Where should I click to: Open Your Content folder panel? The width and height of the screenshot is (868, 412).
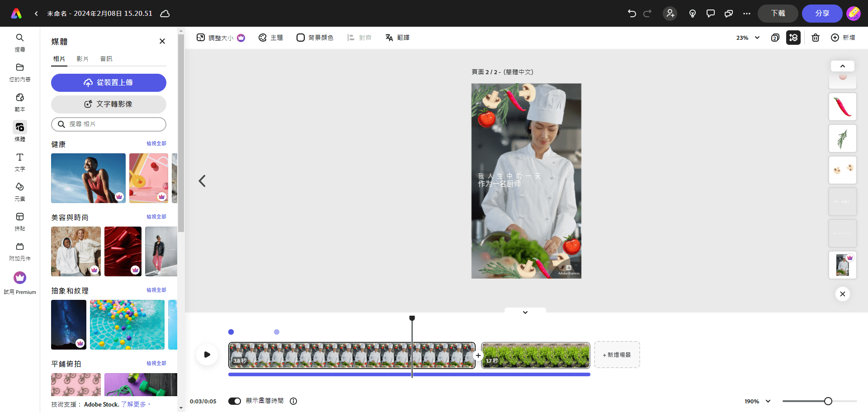click(20, 72)
